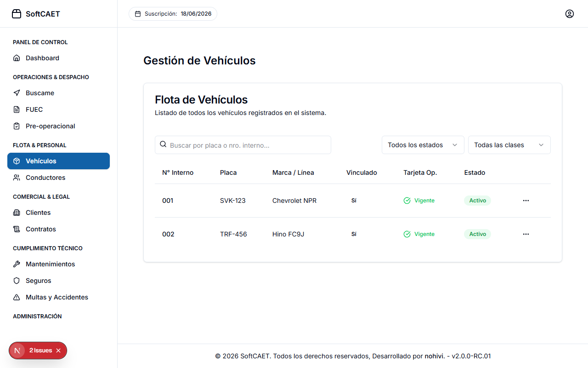Click the Vigente check icon for SVK-123

pos(407,201)
